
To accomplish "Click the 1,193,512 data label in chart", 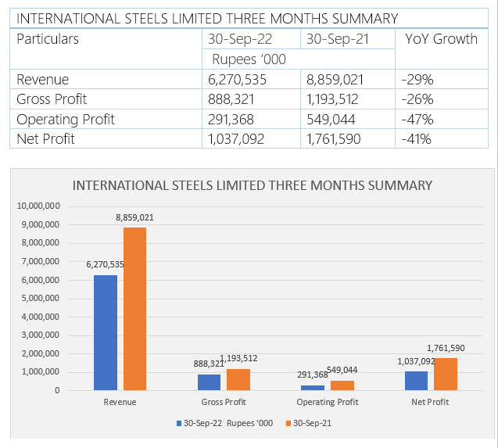I will click(239, 358).
